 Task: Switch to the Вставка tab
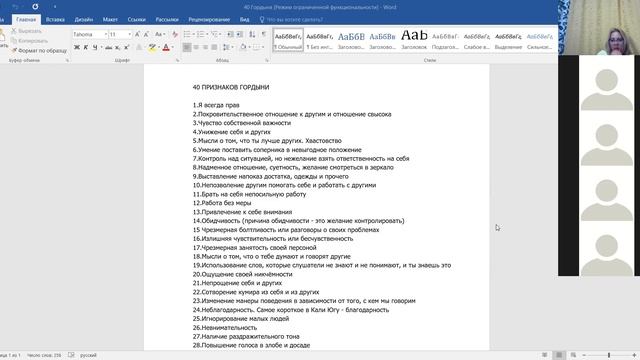55,20
